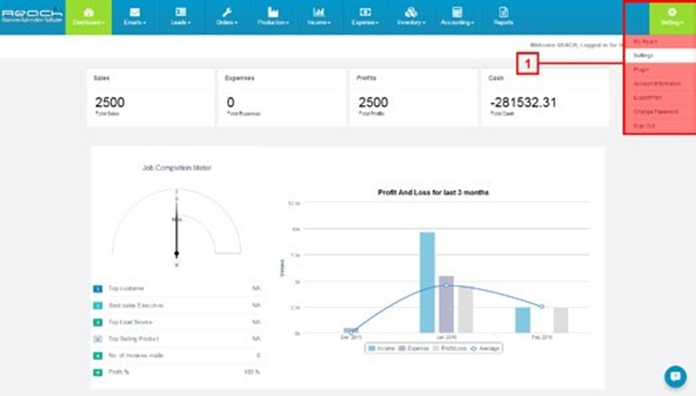Click the Orders wrench icon
Viewport: 696px width, 396px height.
[x=227, y=12]
